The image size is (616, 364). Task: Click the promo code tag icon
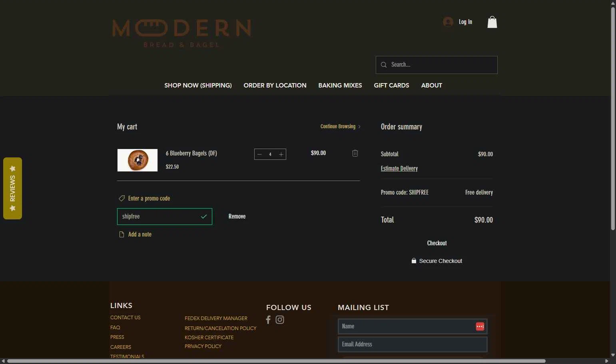coord(122,198)
